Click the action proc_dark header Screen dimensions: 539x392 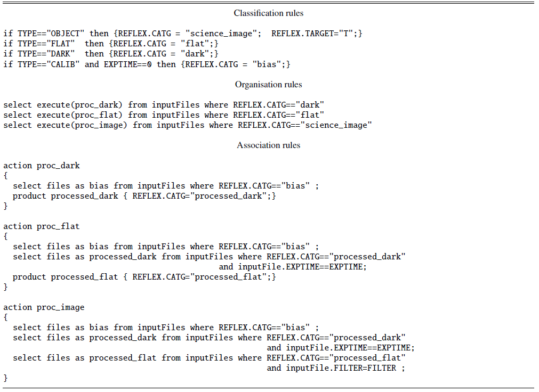pyautogui.click(x=42, y=166)
